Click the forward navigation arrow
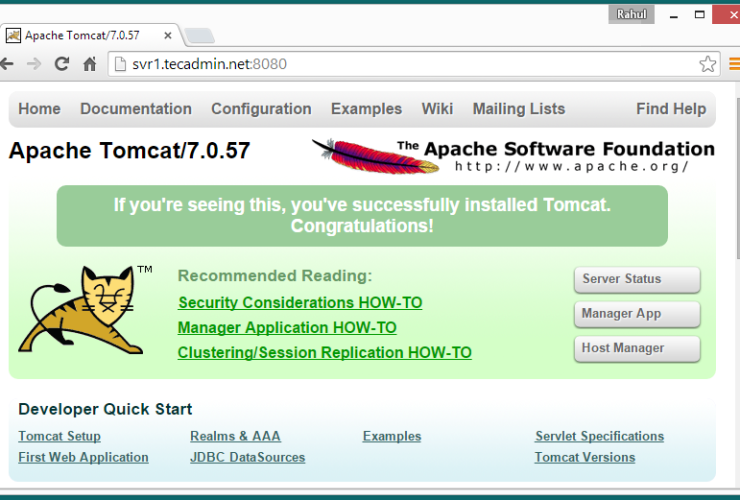The image size is (740, 500). [34, 64]
